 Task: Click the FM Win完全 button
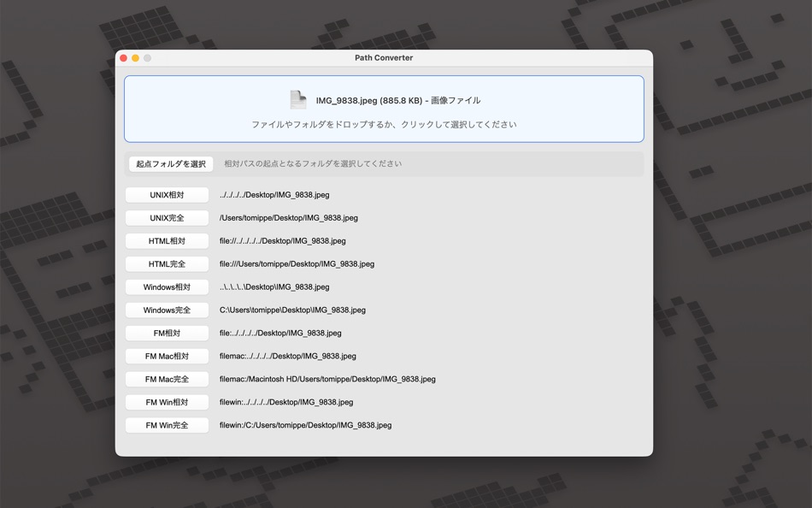coord(167,425)
